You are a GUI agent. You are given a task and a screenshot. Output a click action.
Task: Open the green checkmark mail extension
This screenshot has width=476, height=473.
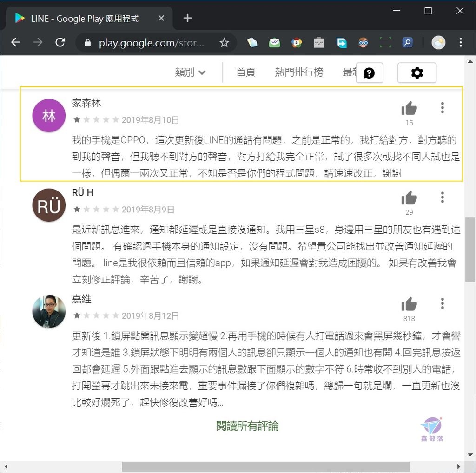tap(274, 42)
